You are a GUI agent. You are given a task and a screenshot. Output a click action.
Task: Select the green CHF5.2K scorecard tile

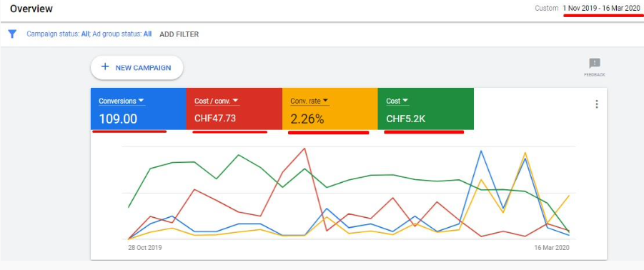(426, 109)
